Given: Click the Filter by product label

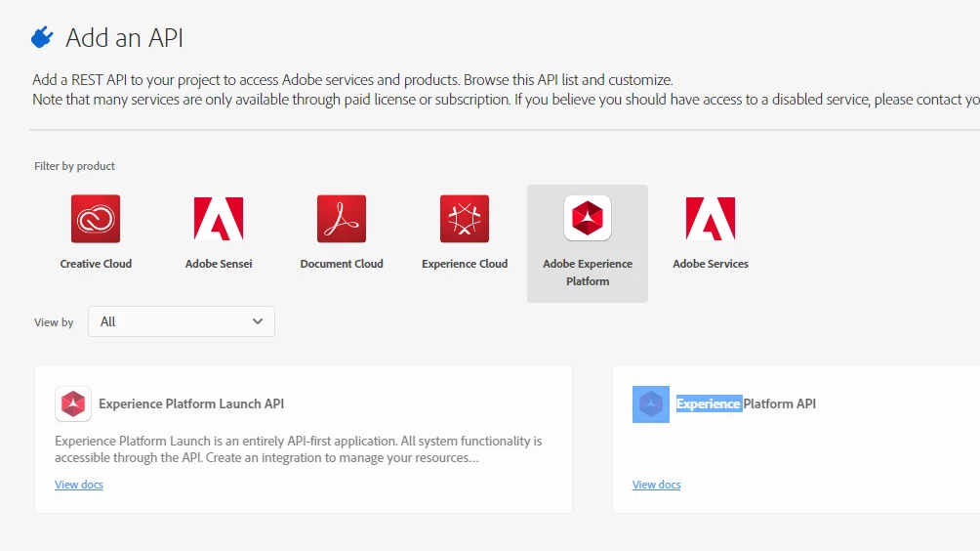Looking at the screenshot, I should coord(74,166).
